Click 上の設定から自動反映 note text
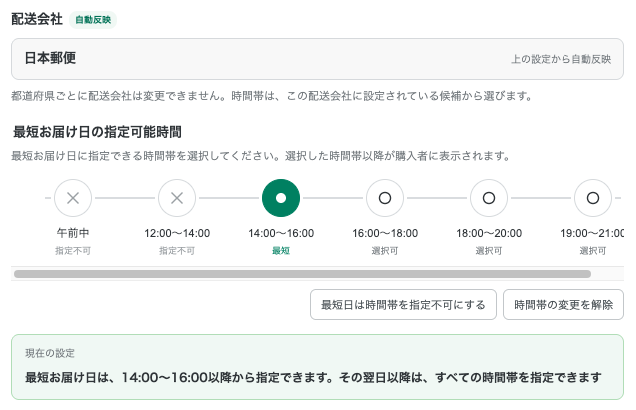The image size is (636, 410). pyautogui.click(x=561, y=59)
